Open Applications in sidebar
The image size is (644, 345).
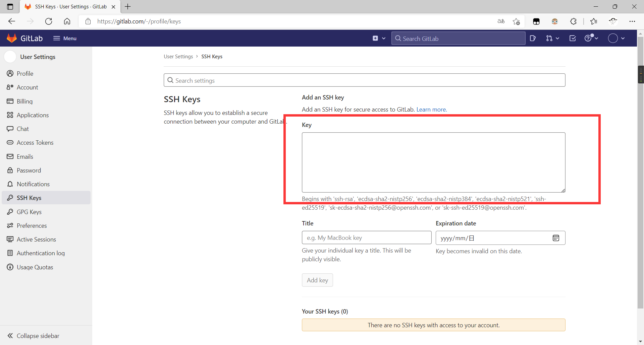46,115
